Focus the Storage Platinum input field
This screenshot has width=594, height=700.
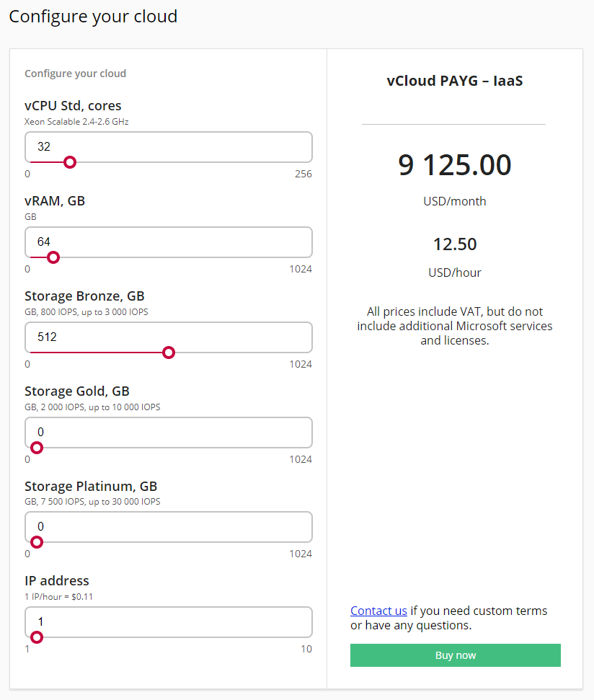pos(168,527)
